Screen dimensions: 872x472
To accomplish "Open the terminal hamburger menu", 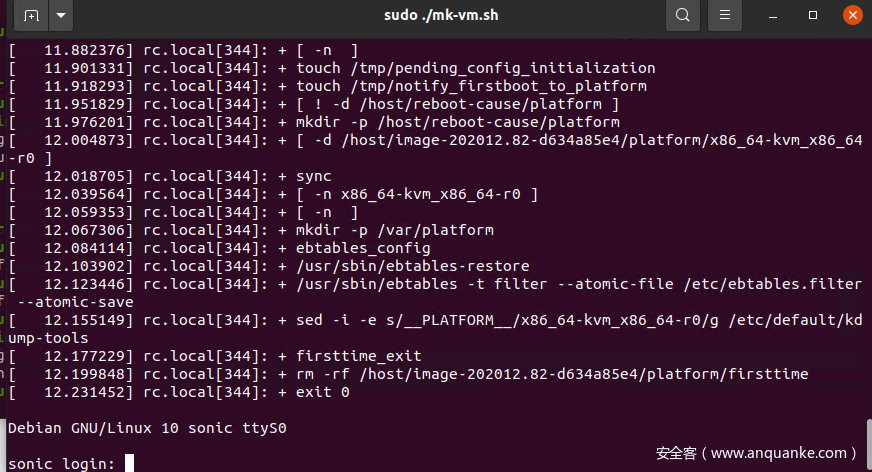I will [727, 15].
